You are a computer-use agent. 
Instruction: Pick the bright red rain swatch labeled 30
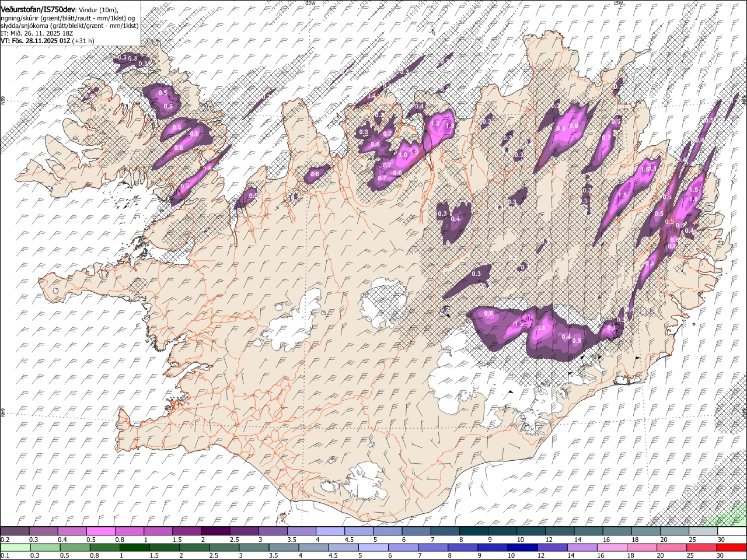point(731,547)
